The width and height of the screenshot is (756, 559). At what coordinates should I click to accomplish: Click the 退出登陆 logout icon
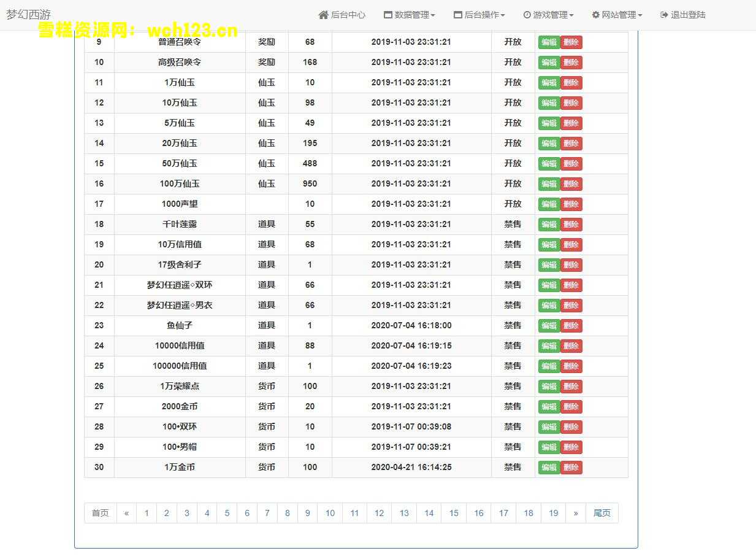pyautogui.click(x=664, y=15)
